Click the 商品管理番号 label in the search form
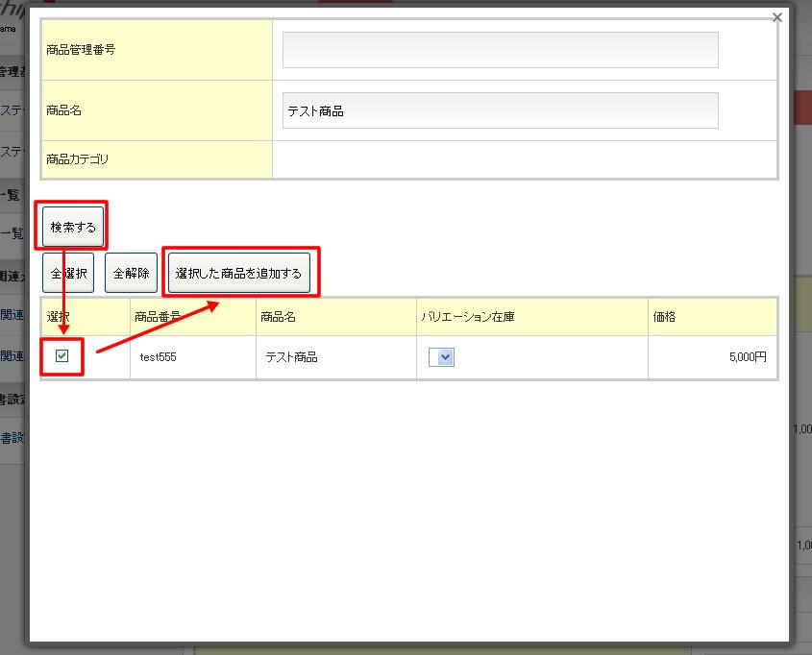Image resolution: width=812 pixels, height=655 pixels. point(81,49)
